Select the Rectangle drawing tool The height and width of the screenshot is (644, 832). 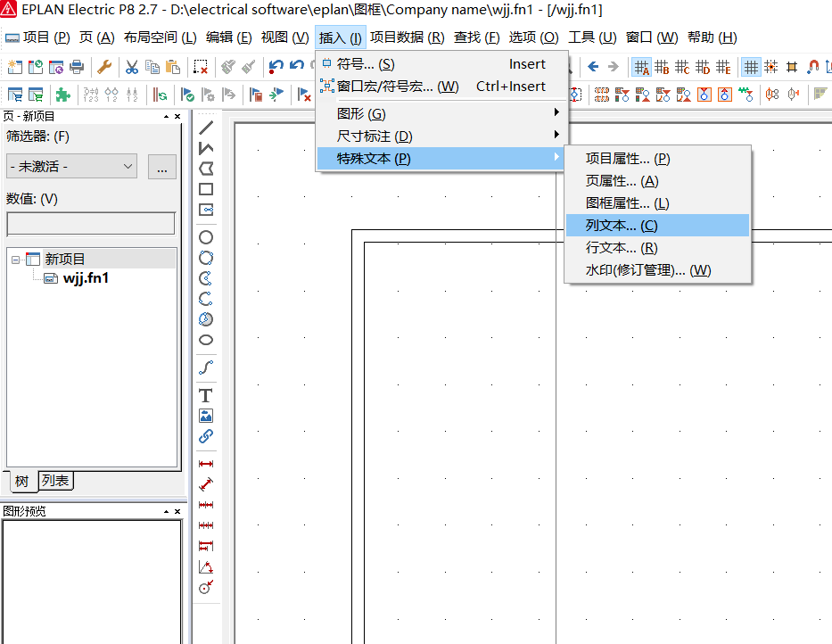click(x=206, y=189)
